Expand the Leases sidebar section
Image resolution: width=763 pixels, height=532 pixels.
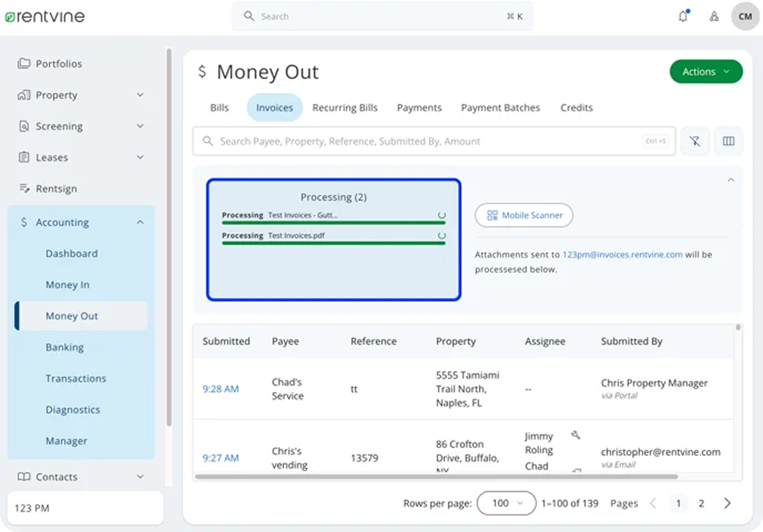click(140, 157)
